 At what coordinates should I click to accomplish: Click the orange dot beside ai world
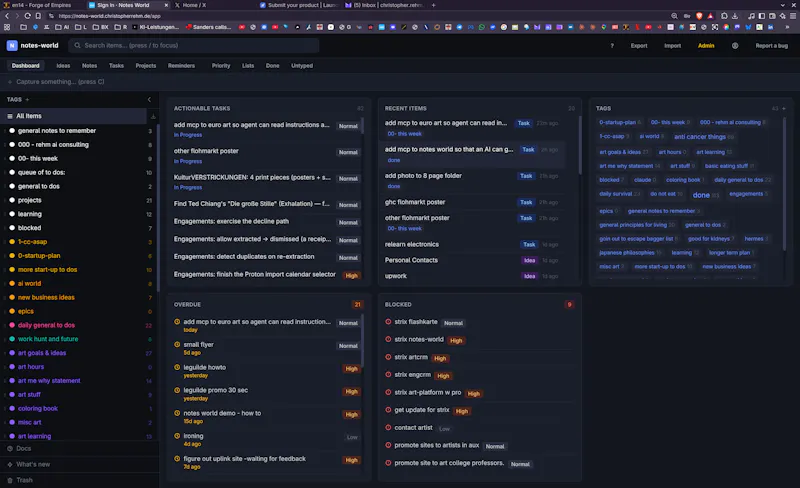[12, 283]
